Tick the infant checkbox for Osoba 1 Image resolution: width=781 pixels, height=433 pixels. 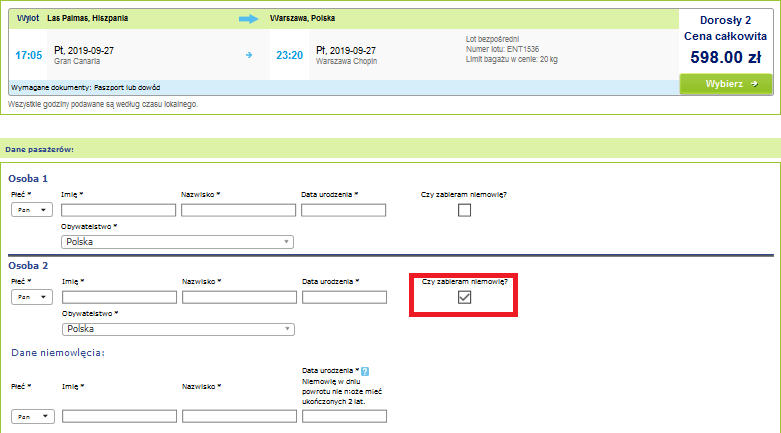pos(464,210)
